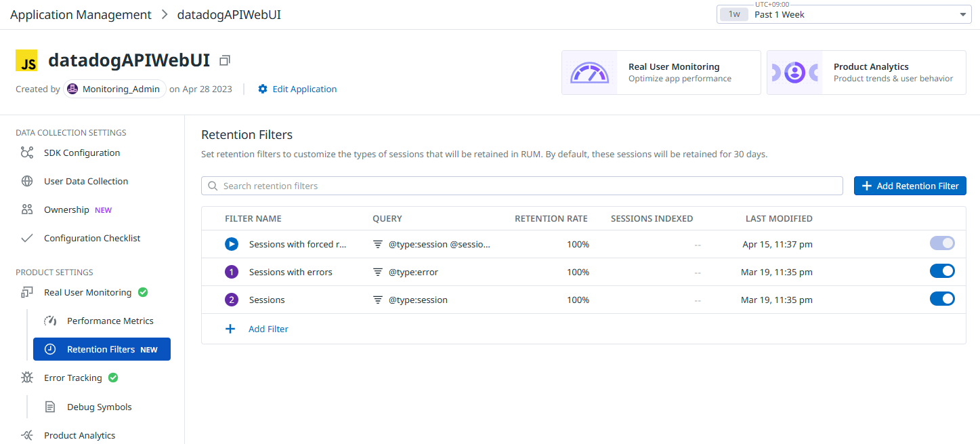Click the Add Retention Filter button

click(x=910, y=186)
